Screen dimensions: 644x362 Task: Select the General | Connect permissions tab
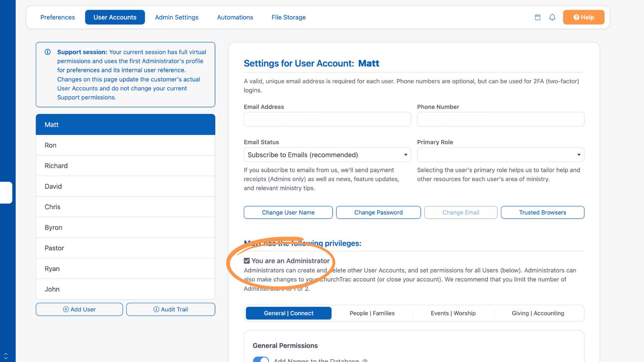click(x=289, y=313)
